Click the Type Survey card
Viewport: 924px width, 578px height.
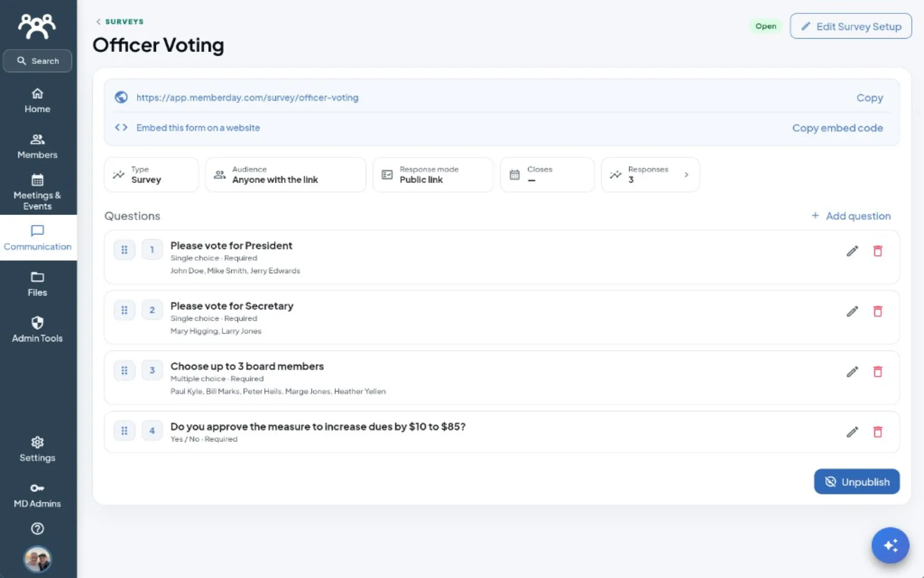pos(151,175)
